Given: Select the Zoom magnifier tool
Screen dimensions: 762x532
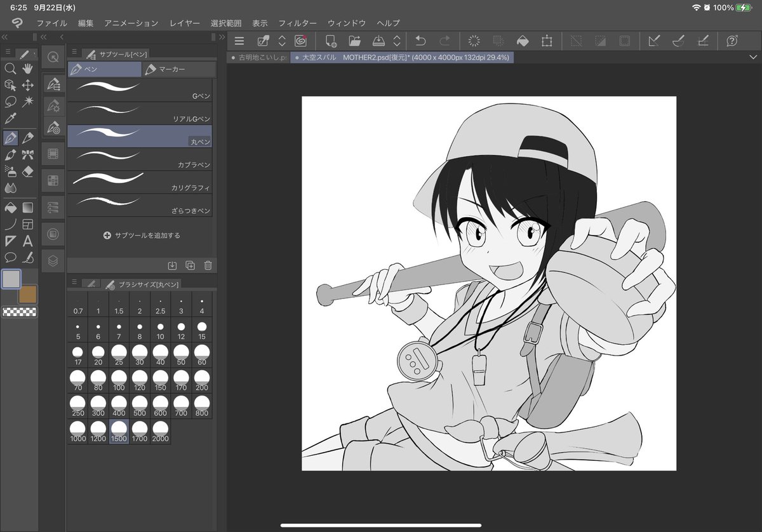Looking at the screenshot, I should click(10, 69).
